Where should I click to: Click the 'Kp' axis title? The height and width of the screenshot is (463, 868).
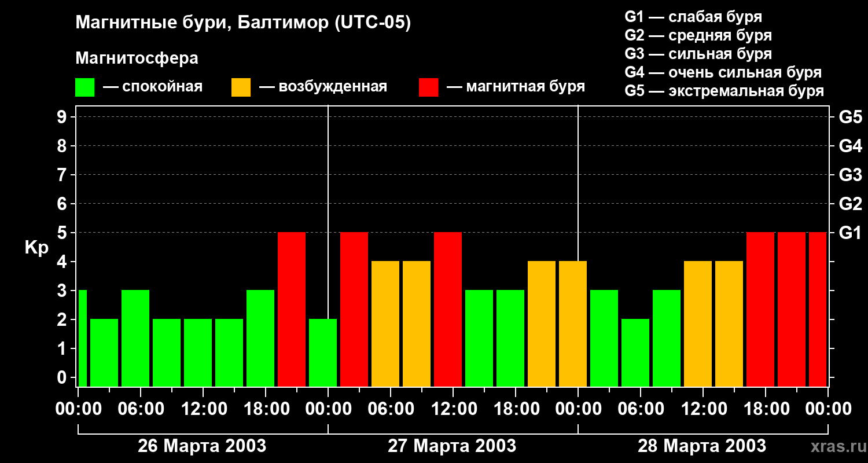click(36, 247)
